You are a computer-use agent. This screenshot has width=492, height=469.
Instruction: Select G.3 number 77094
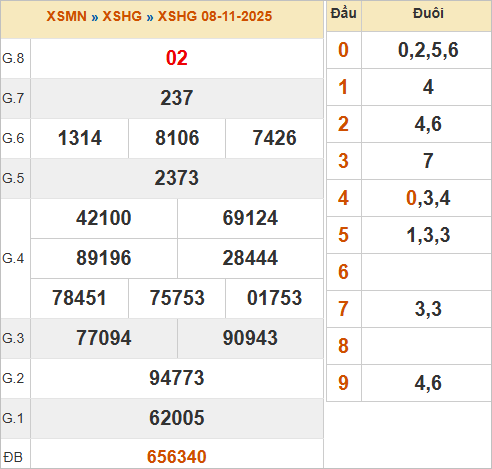click(104, 338)
